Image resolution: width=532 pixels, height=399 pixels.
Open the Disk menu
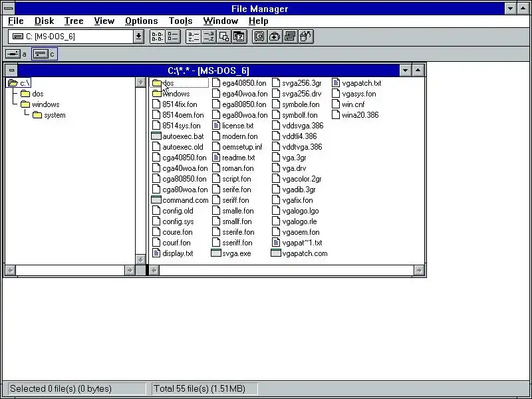(x=44, y=21)
